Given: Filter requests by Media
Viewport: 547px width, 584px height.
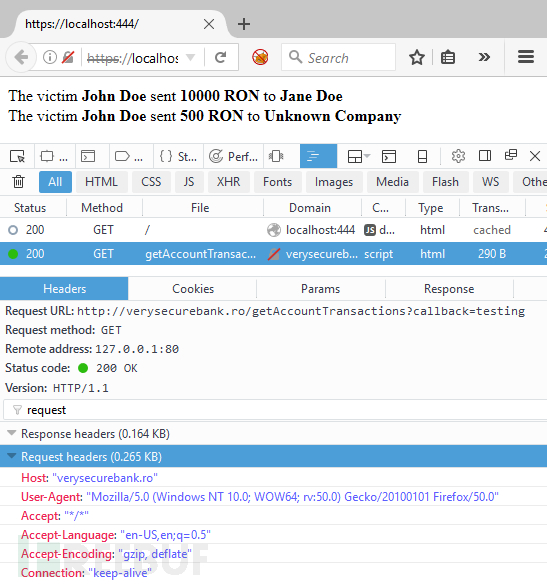Looking at the screenshot, I should click(x=392, y=182).
